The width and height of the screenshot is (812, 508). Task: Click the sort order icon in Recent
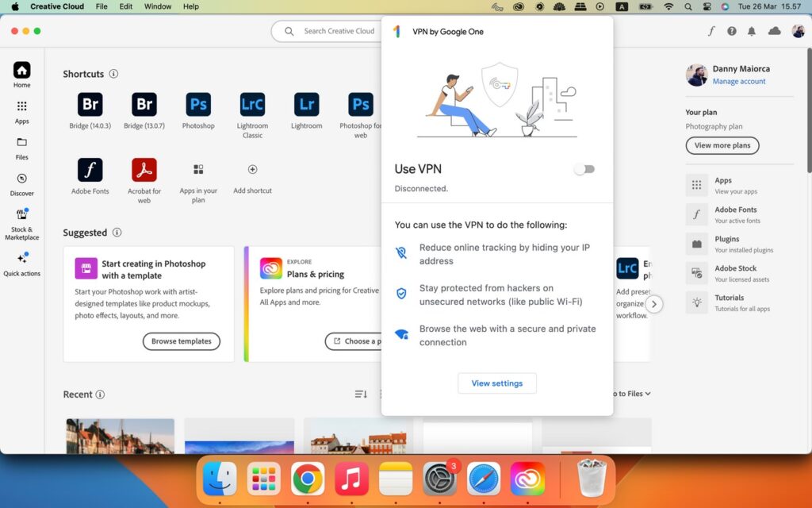[361, 394]
